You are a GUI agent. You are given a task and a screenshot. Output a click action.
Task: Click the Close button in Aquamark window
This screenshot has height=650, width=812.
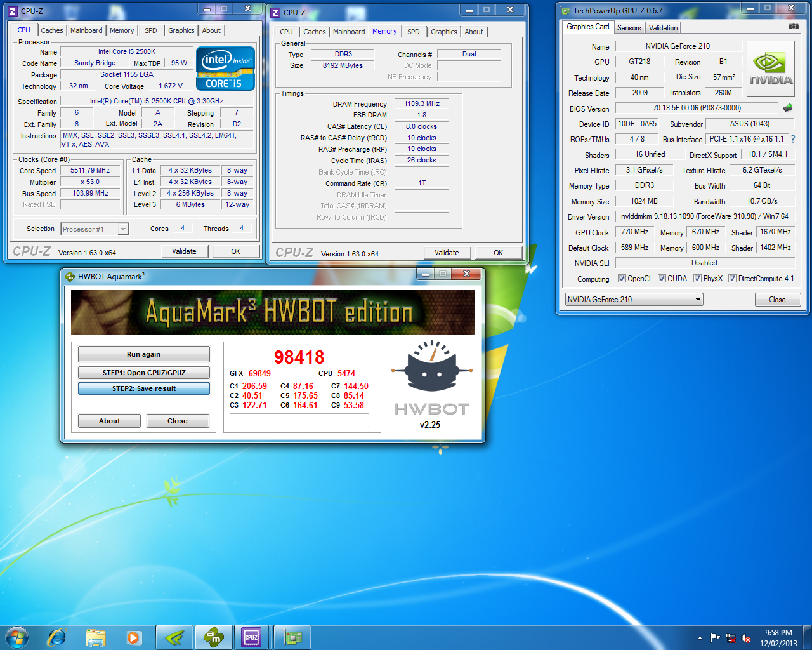tap(178, 421)
